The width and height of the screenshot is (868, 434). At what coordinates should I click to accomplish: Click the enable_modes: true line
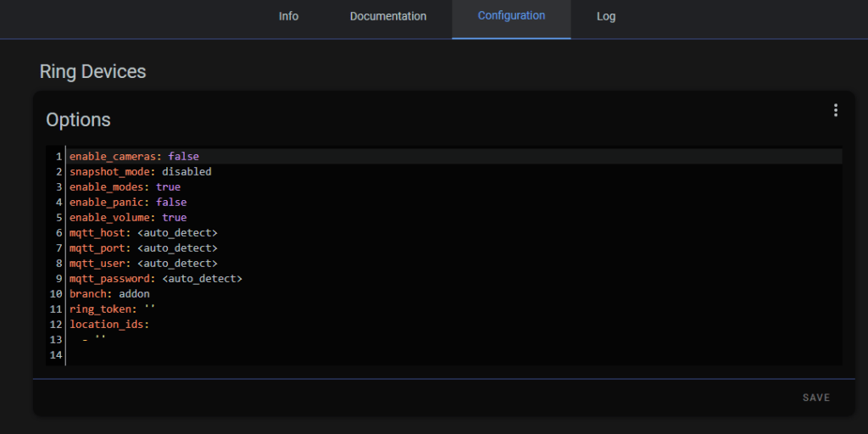pos(125,187)
